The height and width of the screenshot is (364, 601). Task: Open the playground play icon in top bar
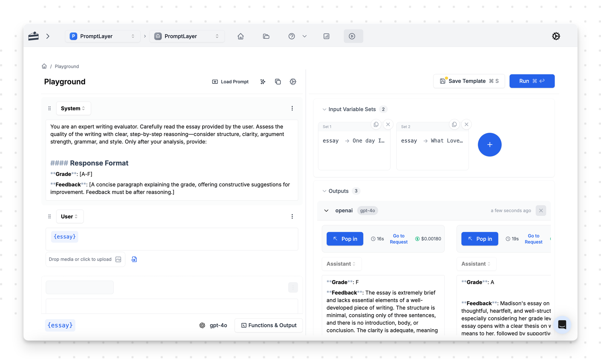tap(352, 36)
